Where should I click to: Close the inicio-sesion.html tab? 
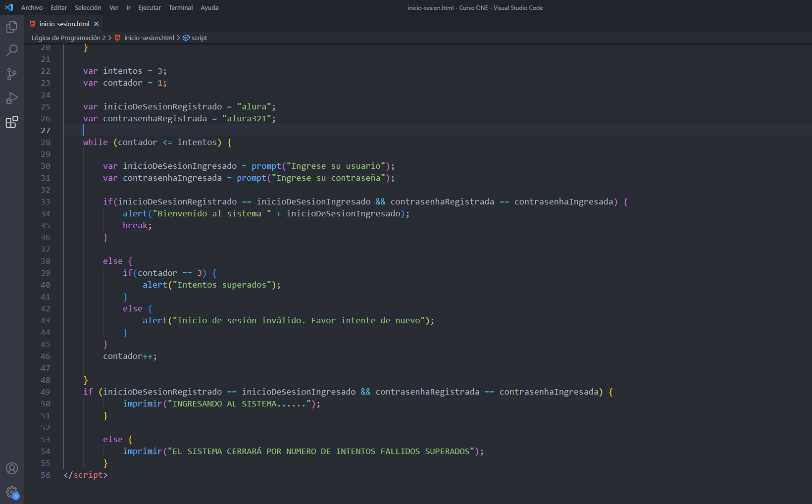point(97,24)
